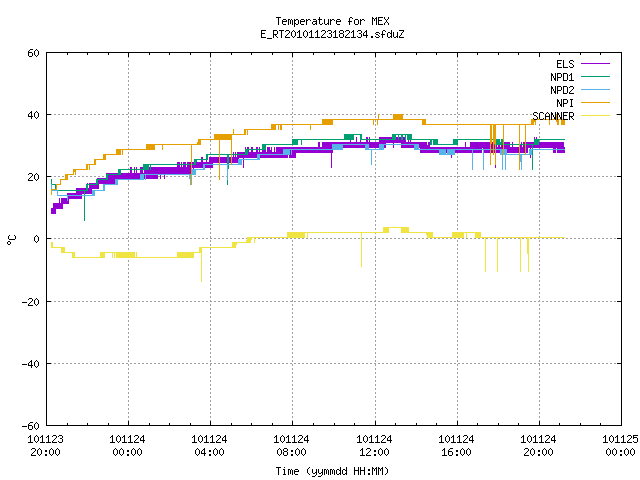Click the y-axis tick label 0
The image size is (640, 480).
pyautogui.click(x=36, y=239)
